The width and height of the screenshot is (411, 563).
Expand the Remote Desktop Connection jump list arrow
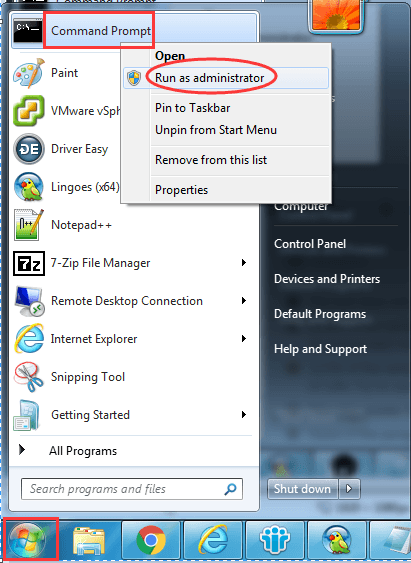click(244, 301)
